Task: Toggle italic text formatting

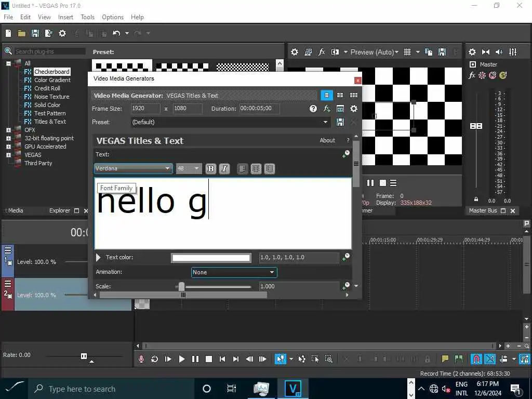Action: point(224,169)
